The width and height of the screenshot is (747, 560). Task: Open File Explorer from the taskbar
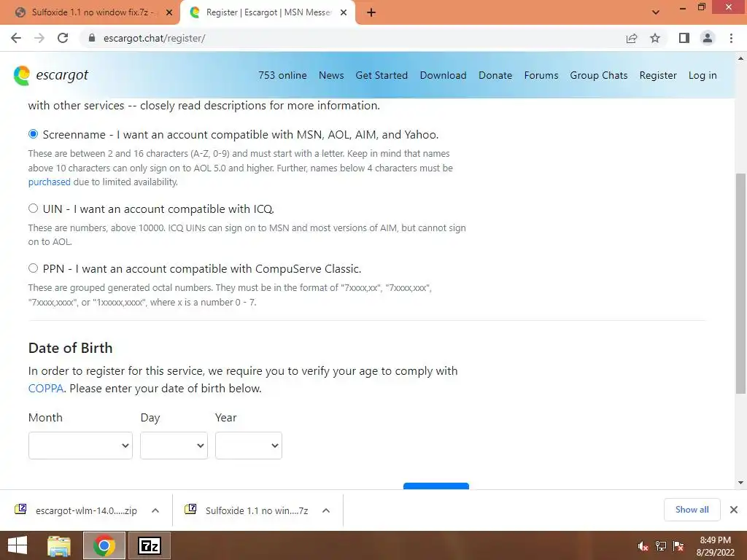(59, 545)
